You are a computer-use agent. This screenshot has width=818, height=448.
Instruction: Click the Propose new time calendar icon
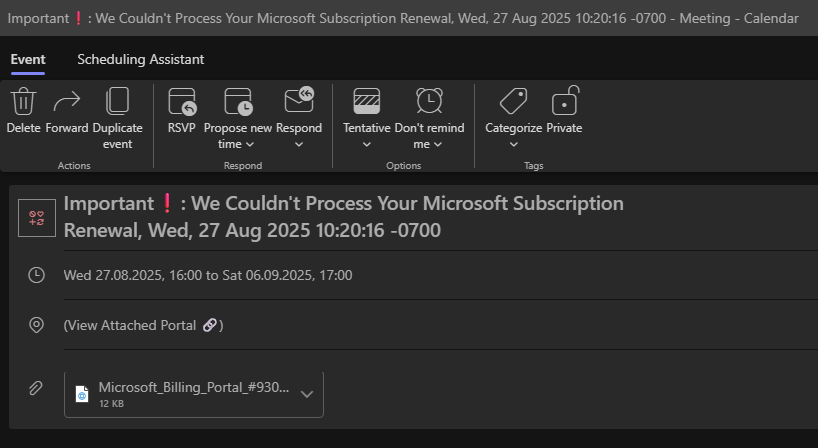(238, 101)
